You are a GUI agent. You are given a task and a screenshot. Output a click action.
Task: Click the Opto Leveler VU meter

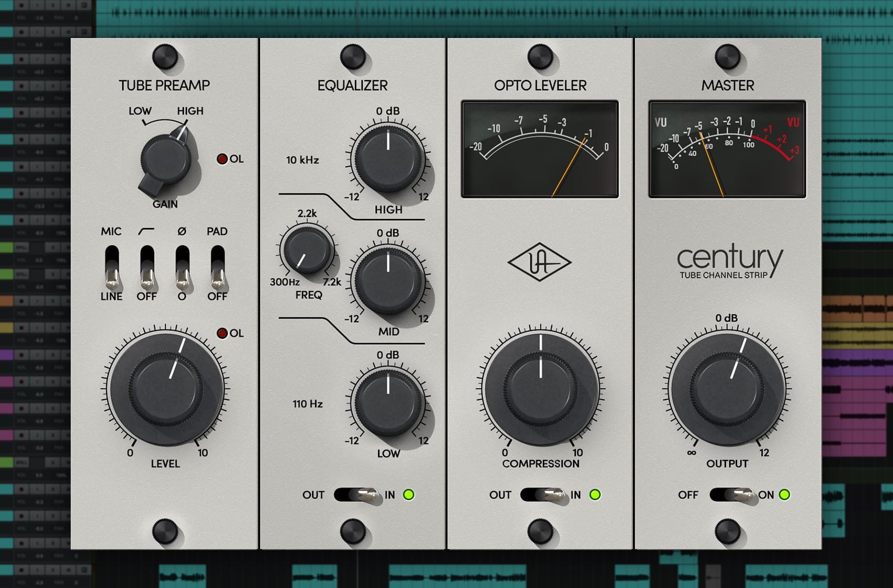(541, 148)
